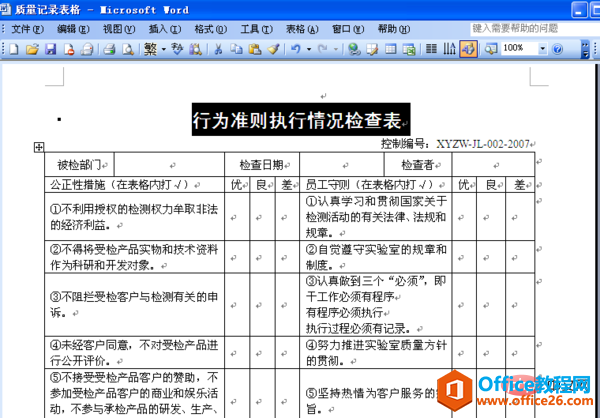This screenshot has height=418, width=600.
Task: Click the 100% zoom value field
Action: tap(520, 49)
